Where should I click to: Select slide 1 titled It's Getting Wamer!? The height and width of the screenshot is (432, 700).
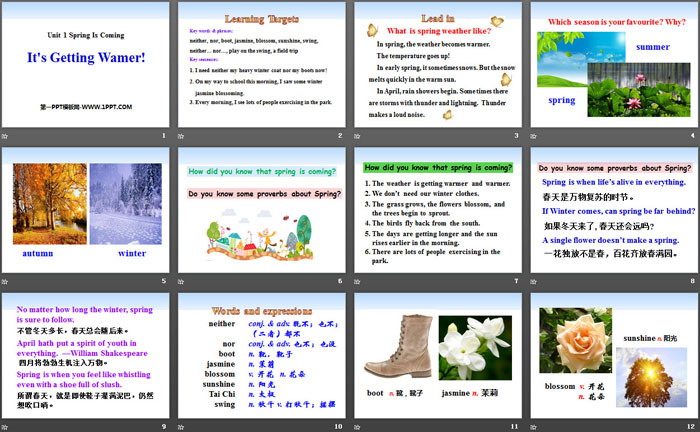(x=85, y=64)
